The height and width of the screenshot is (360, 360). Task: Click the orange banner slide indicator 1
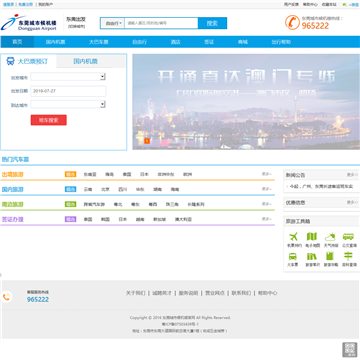pyautogui.click(x=147, y=141)
